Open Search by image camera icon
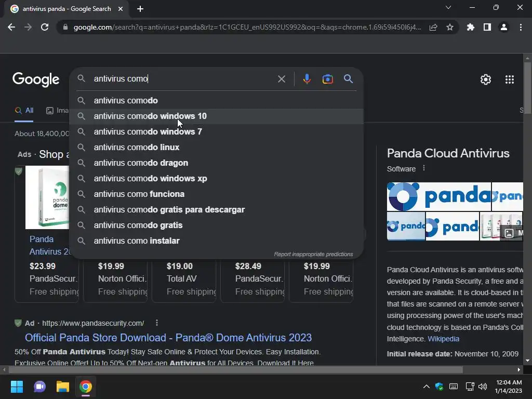This screenshot has width=532, height=399. (x=327, y=79)
